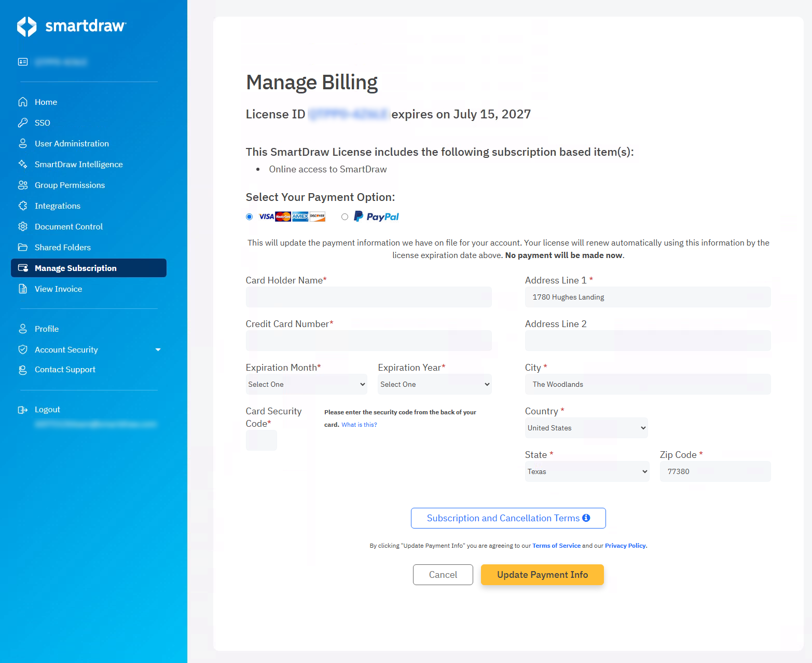This screenshot has height=663, width=812.
Task: Open the Expiration Month dropdown
Action: pyautogui.click(x=307, y=384)
